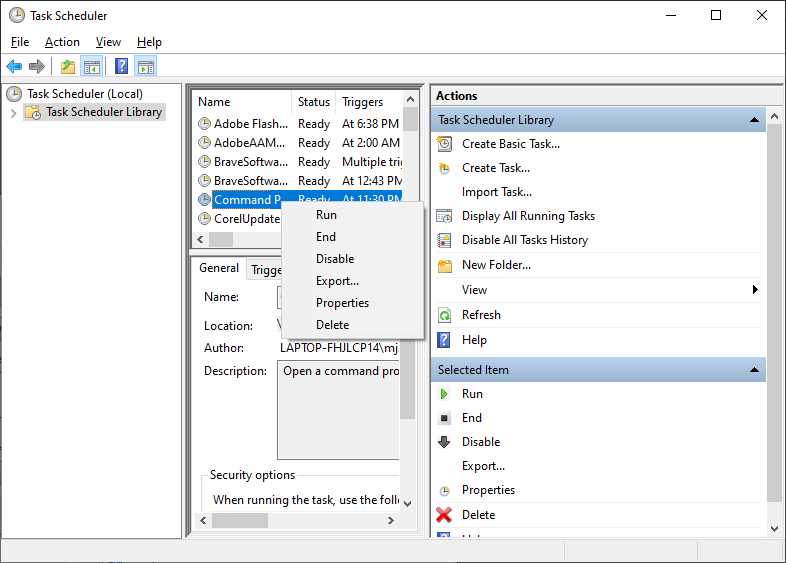Open the View submenu arrow in Actions
The width and height of the screenshot is (786, 563).
755,290
